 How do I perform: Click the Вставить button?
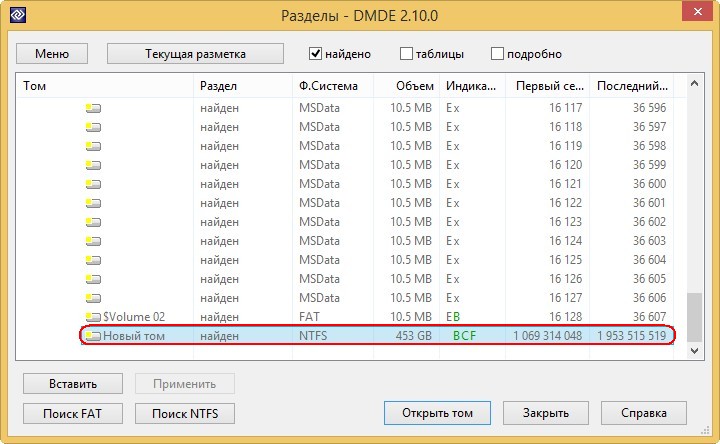point(73,384)
